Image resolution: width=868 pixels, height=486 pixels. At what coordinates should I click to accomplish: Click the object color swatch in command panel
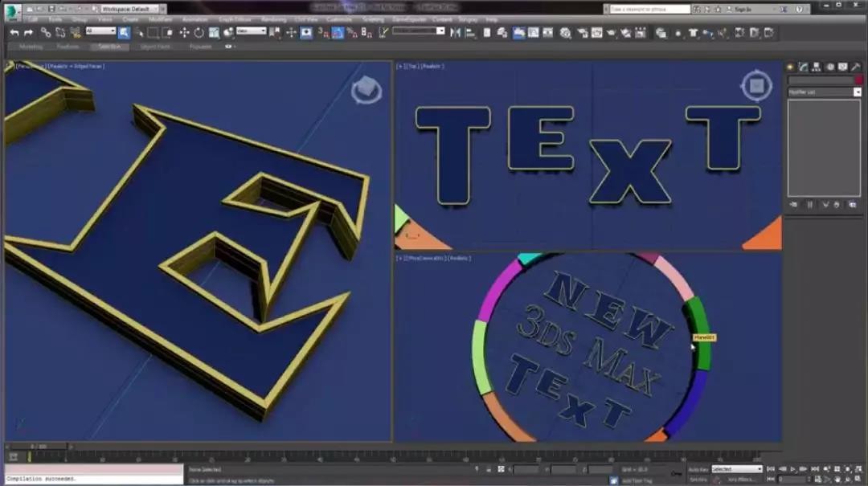858,80
